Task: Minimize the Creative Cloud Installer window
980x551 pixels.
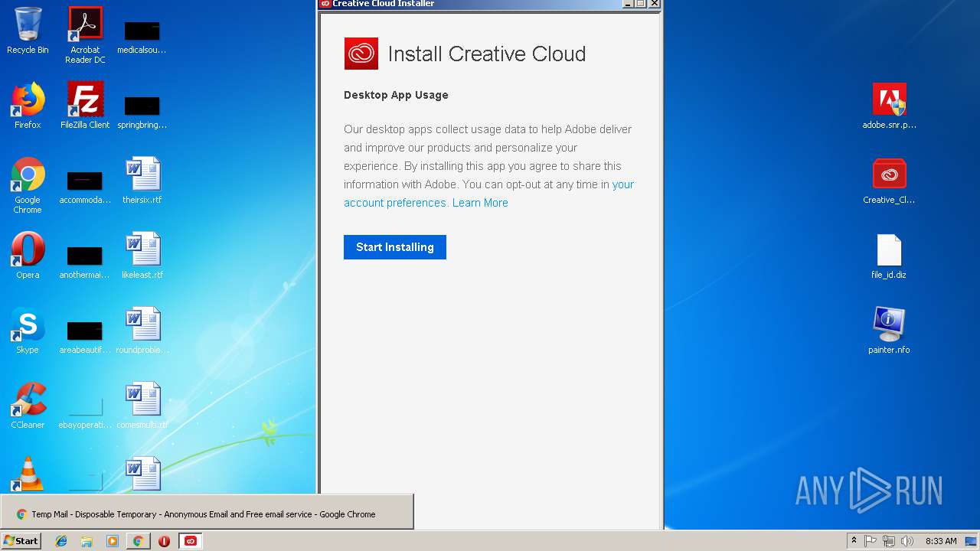Action: pos(628,4)
